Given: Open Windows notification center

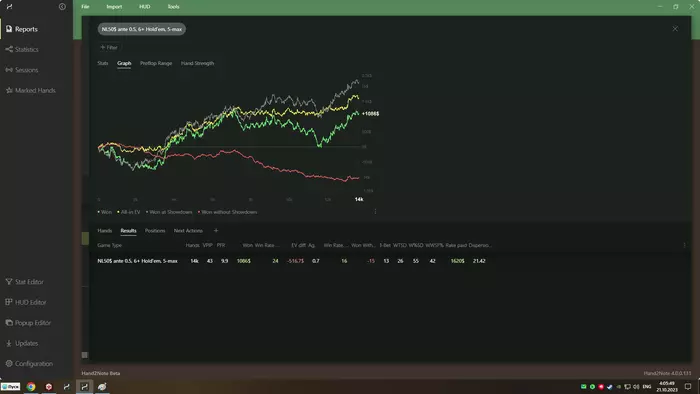Looking at the screenshot, I should tap(688, 386).
